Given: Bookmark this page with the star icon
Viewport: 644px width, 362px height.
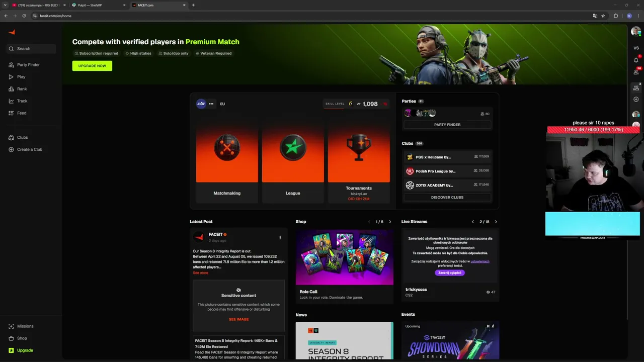Looking at the screenshot, I should (x=603, y=16).
